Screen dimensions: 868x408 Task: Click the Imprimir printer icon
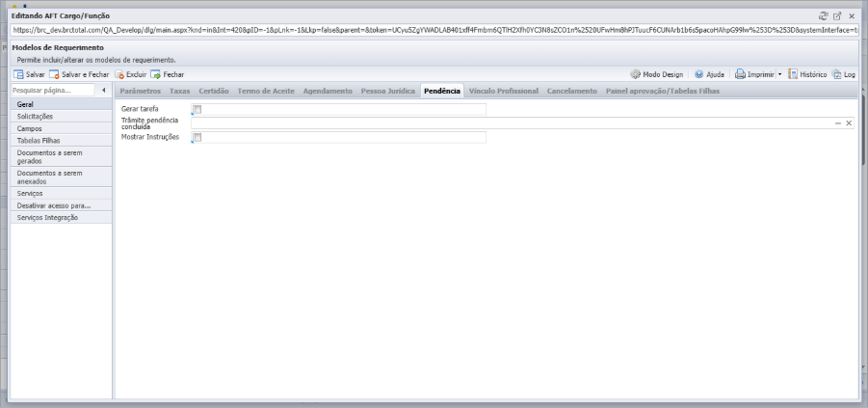click(x=740, y=74)
